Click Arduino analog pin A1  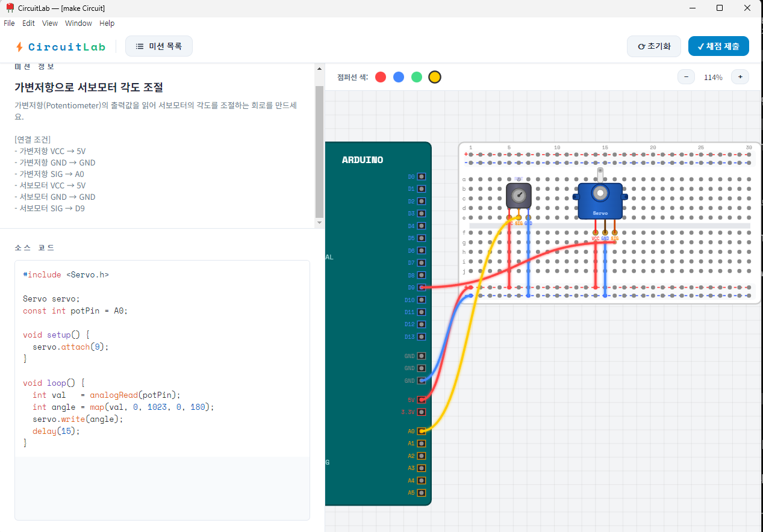[422, 444]
